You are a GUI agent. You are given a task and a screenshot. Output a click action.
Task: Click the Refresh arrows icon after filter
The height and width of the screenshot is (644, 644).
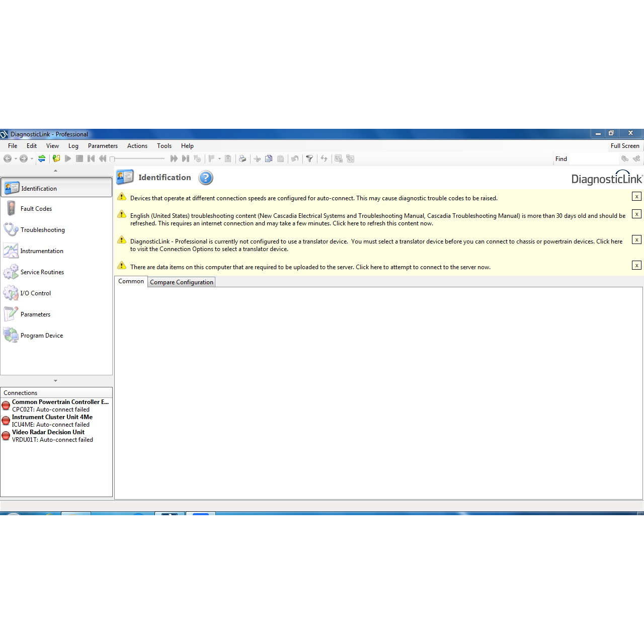click(x=324, y=158)
